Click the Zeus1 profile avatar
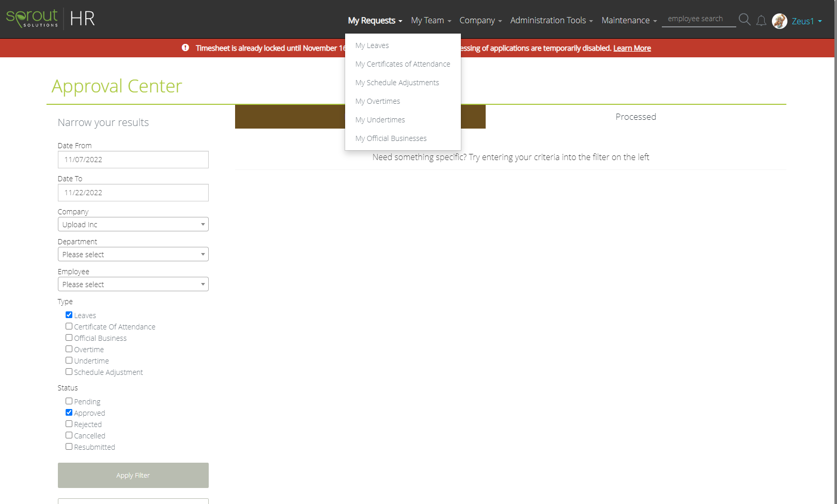 [779, 21]
